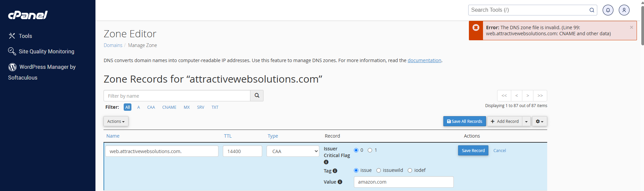Click the Add Record button
644x191 pixels.
pos(505,121)
